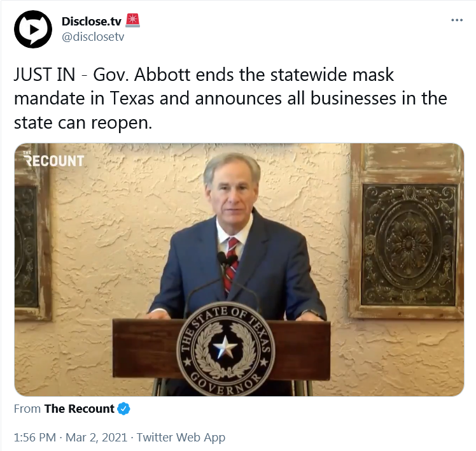This screenshot has height=451, width=476.
Task: Open the Disclose.tv display name link
Action: point(92,21)
